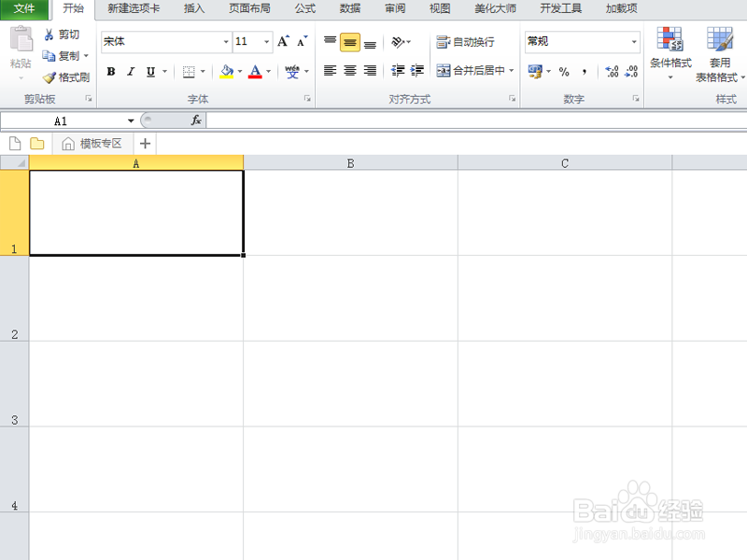747x560 pixels.
Task: Expand the borders dropdown arrow
Action: 203,72
